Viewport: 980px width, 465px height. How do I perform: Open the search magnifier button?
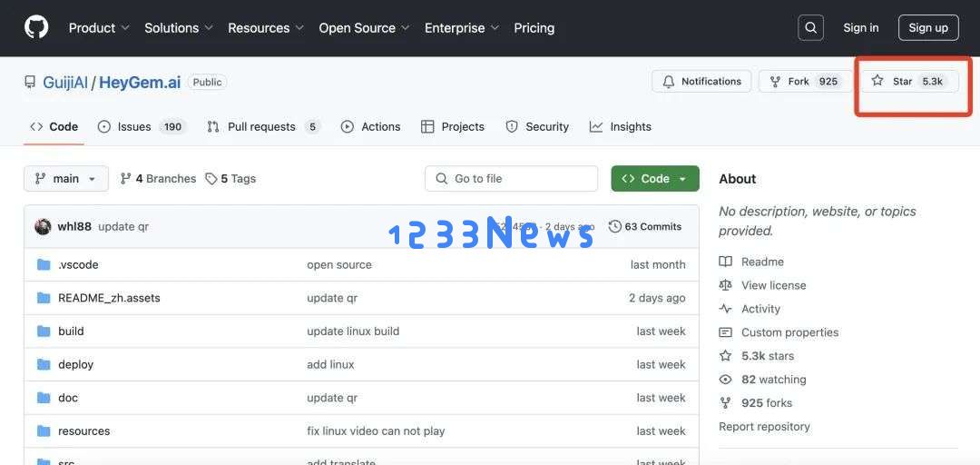(810, 27)
